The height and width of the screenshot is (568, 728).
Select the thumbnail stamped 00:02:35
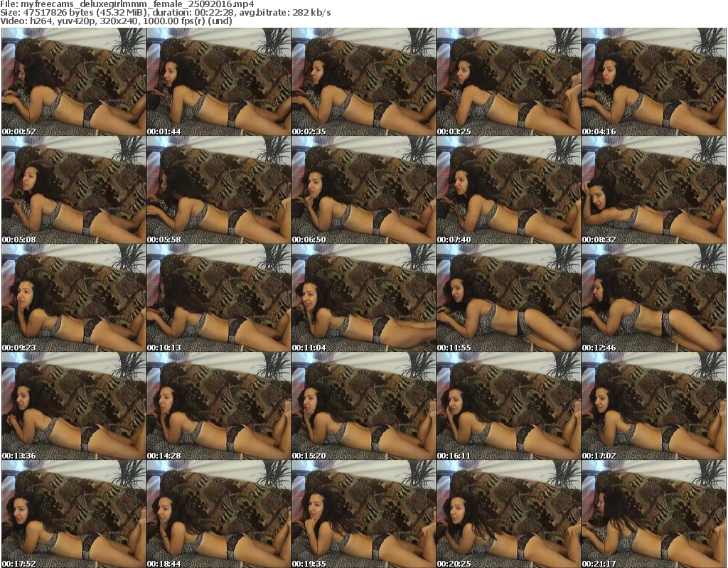363,82
